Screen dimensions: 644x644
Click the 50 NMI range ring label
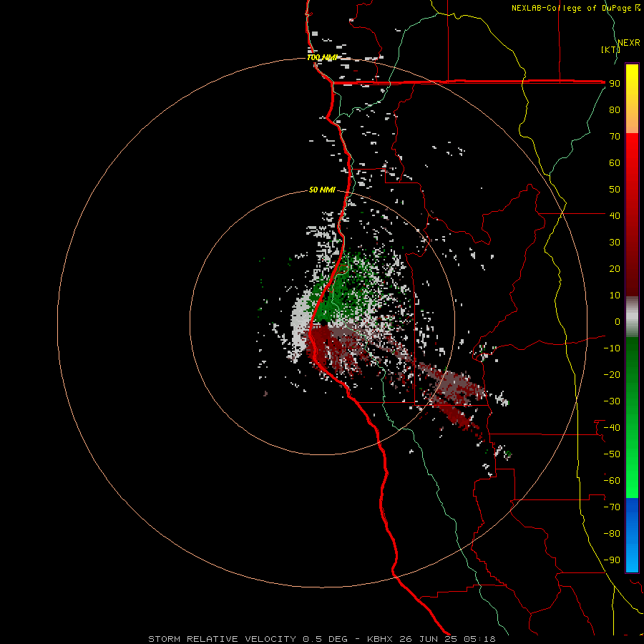[x=322, y=190]
